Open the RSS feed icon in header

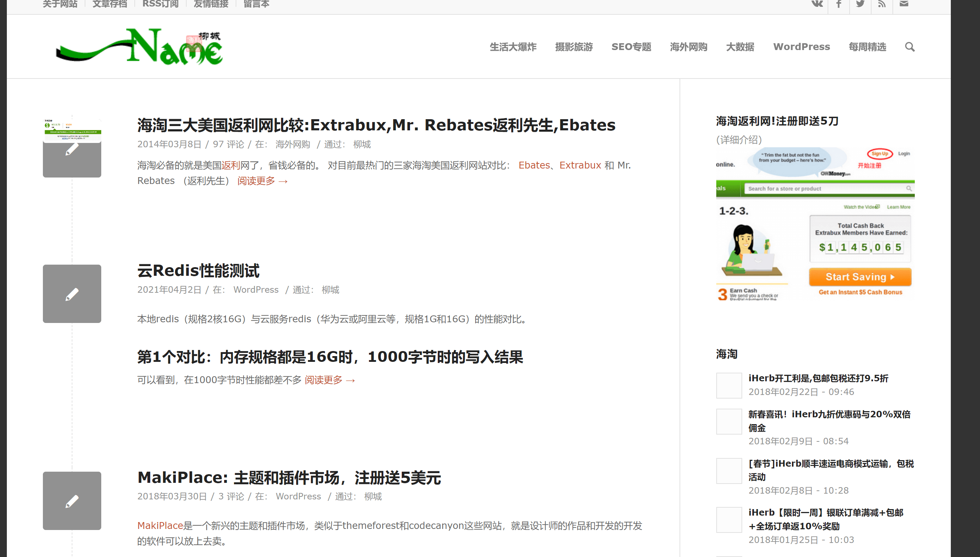pyautogui.click(x=882, y=4)
